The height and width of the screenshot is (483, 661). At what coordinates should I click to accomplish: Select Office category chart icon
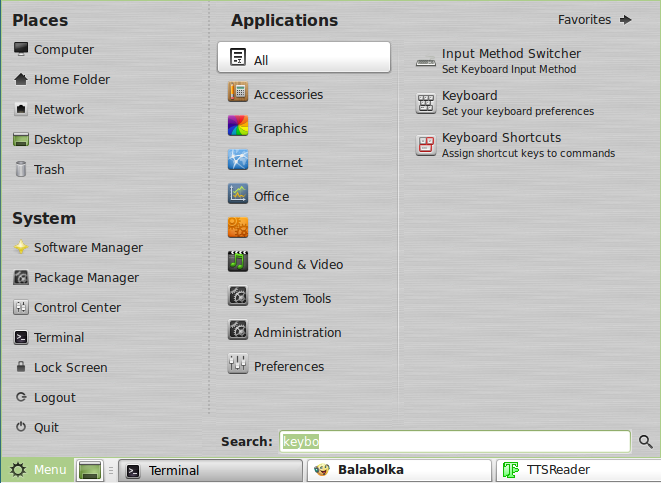tap(238, 194)
